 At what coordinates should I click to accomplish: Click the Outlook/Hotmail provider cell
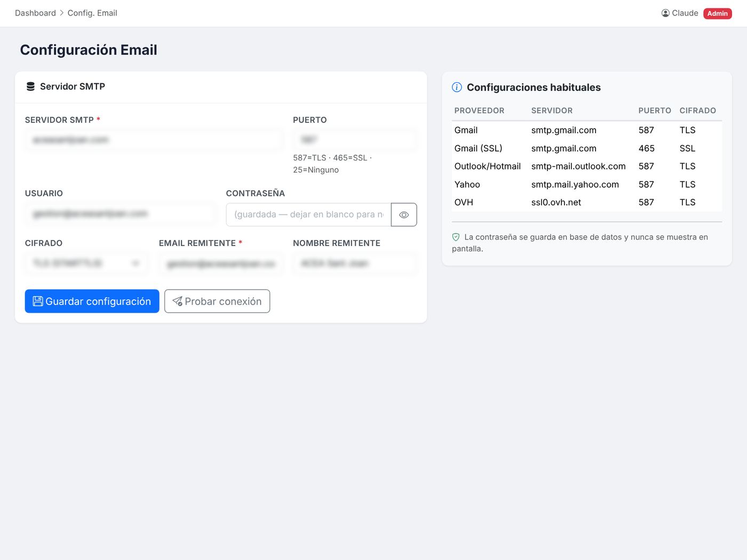pyautogui.click(x=488, y=166)
